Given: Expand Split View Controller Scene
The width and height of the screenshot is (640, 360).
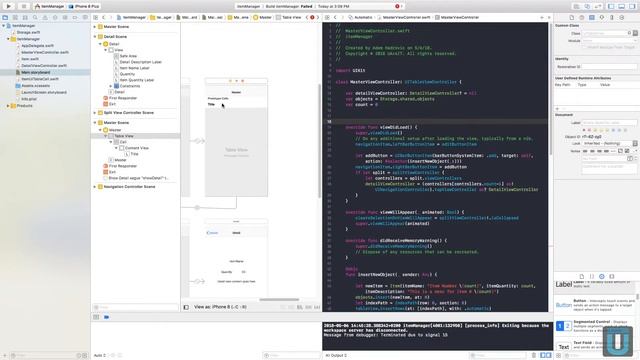Looking at the screenshot, I should tap(95, 113).
